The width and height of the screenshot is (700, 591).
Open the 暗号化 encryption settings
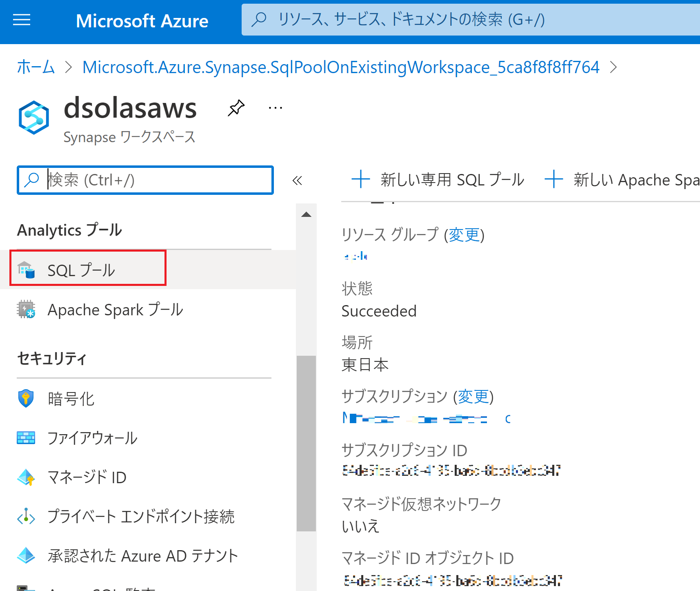71,399
